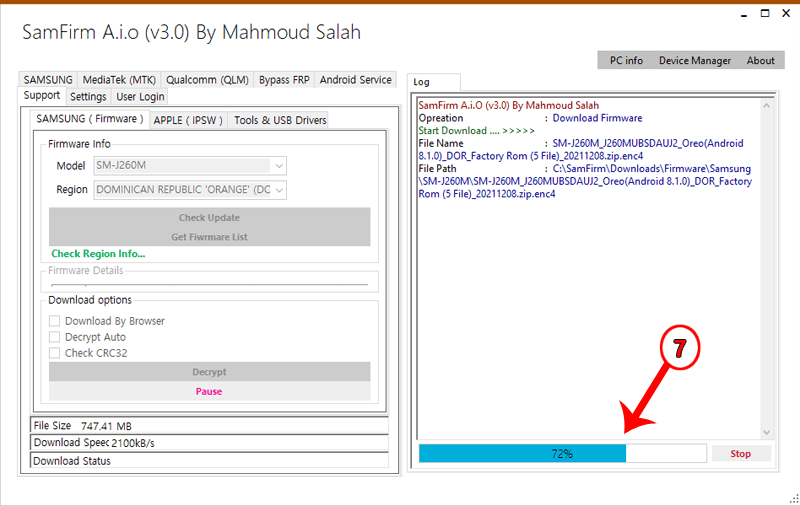Viewport: 800px width, 506px height.
Task: Expand the Model dropdown showing SM-J260M
Action: coord(279,165)
